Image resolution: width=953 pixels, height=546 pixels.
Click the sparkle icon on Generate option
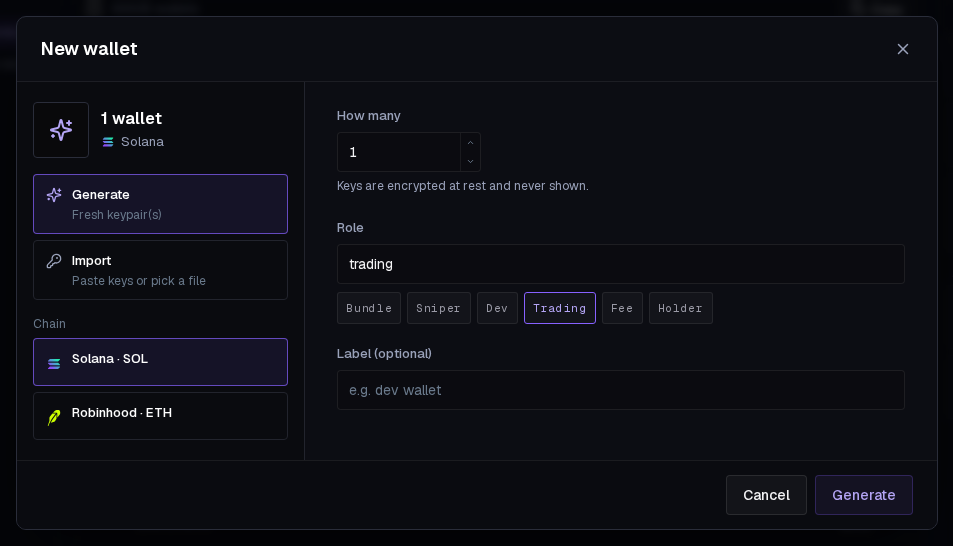point(54,195)
